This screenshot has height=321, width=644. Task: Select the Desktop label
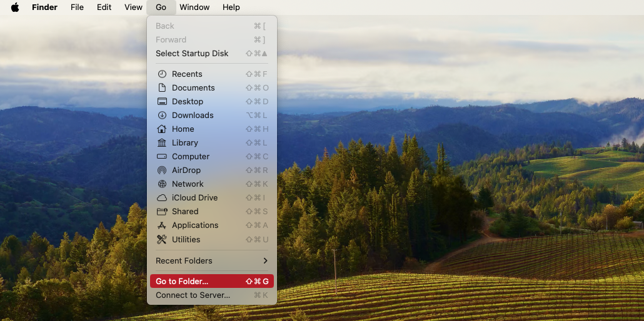[x=188, y=101]
